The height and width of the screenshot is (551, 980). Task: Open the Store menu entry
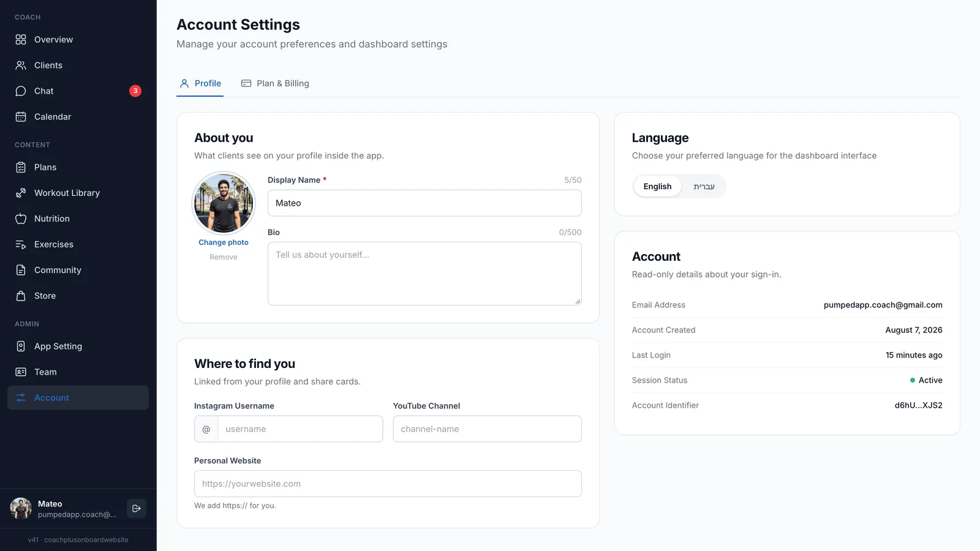78,296
